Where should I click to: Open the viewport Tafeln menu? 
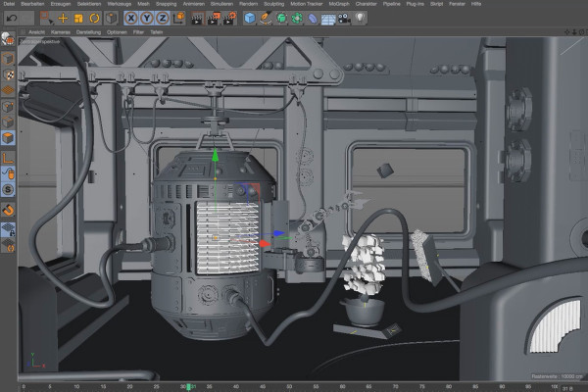tap(157, 32)
